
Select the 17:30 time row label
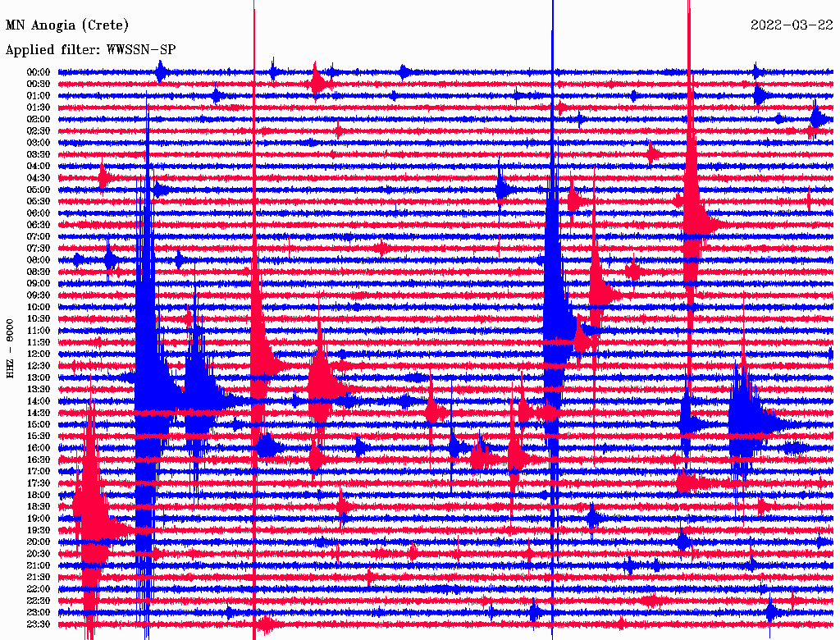pyautogui.click(x=39, y=483)
